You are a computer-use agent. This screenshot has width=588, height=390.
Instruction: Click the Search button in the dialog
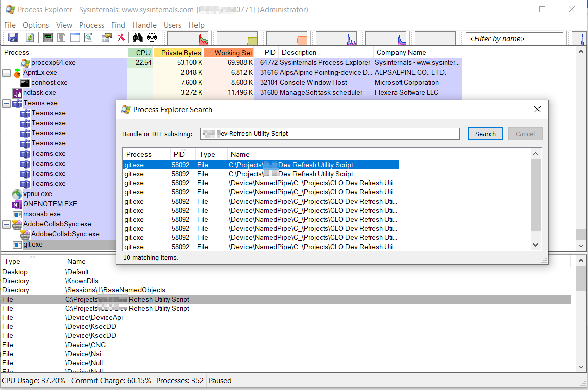point(485,134)
